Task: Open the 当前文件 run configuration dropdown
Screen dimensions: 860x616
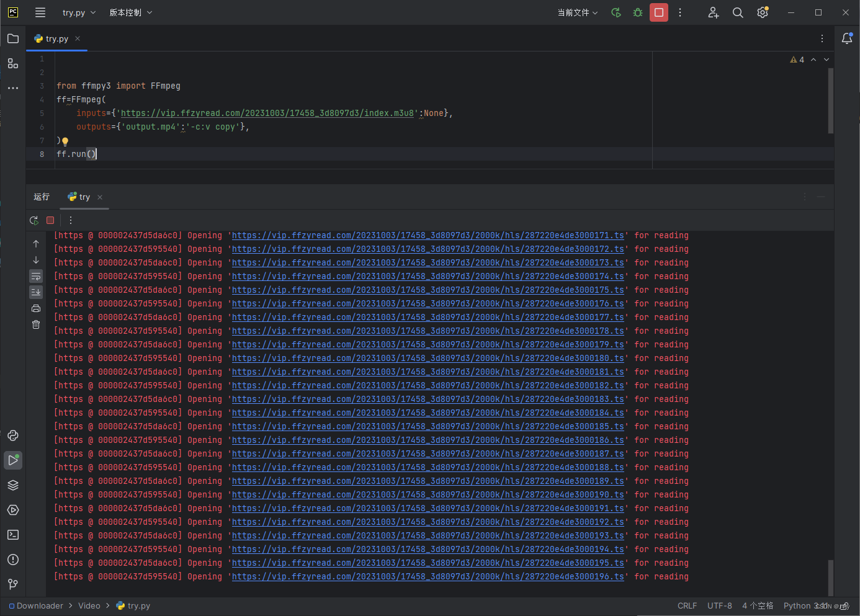Action: pos(578,12)
